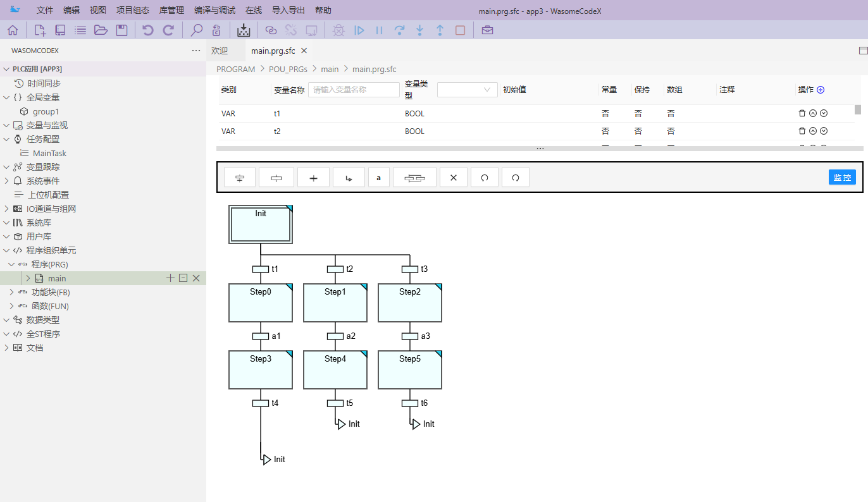Click the 监控 button
The width and height of the screenshot is (868, 502).
coord(842,177)
